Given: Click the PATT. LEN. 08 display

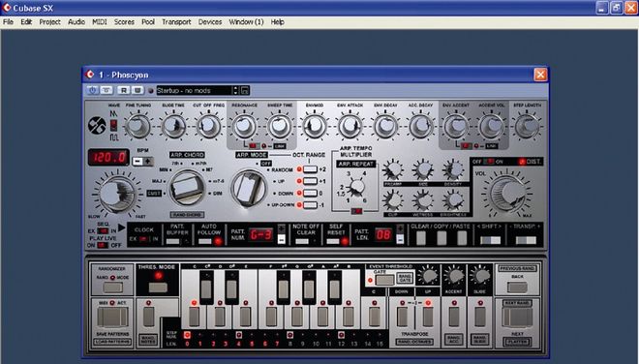Looking at the screenshot, I should (x=383, y=235).
